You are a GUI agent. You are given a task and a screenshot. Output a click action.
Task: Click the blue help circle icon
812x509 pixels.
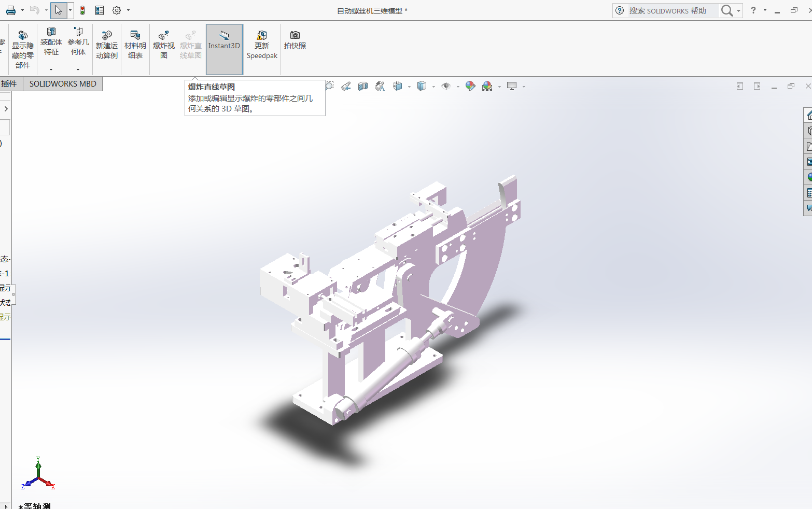coord(620,11)
